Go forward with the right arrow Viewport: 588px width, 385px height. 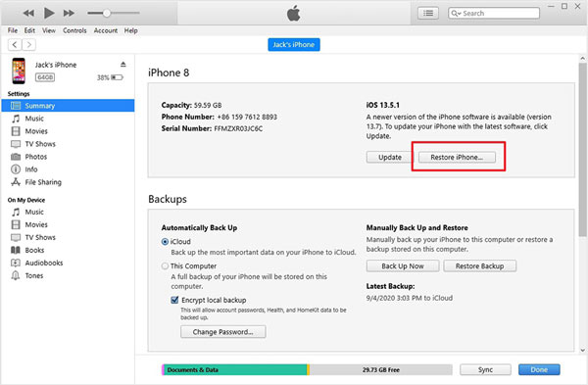point(28,45)
